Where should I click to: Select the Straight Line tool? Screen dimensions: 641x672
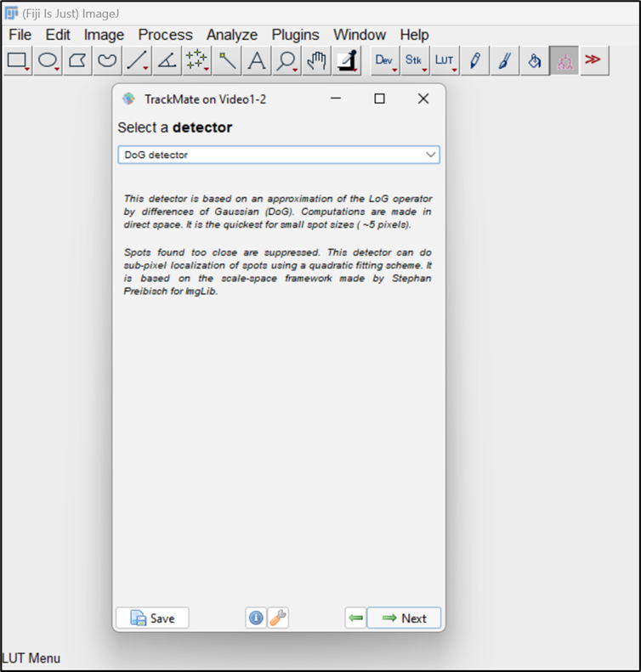137,60
